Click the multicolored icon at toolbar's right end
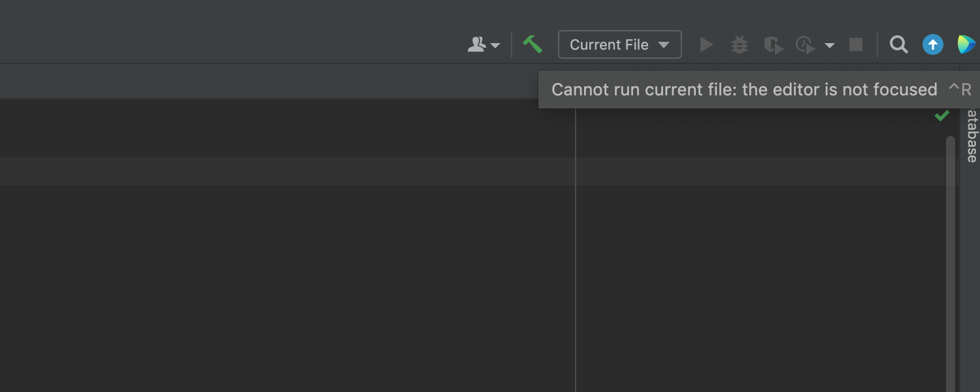The width and height of the screenshot is (980, 392). click(x=966, y=44)
